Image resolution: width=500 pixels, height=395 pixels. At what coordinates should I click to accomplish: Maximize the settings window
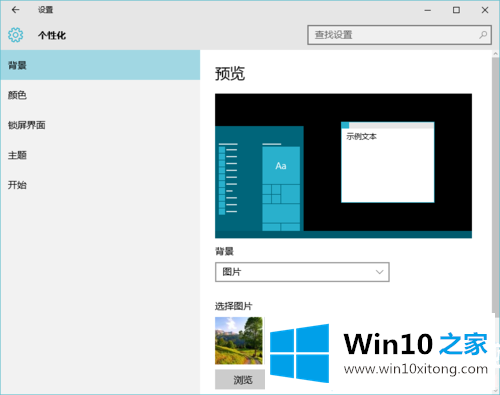pos(456,10)
